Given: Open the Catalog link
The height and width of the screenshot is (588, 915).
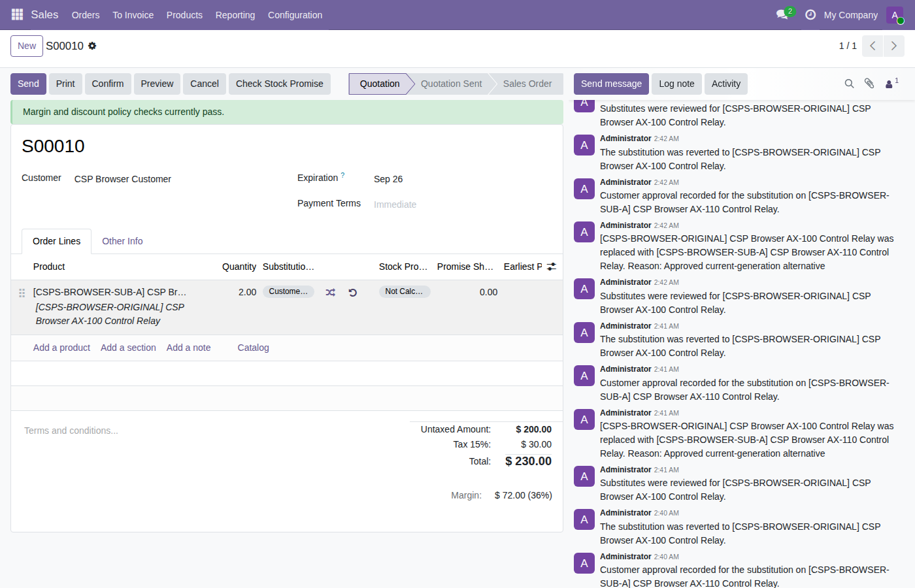Looking at the screenshot, I should point(253,348).
